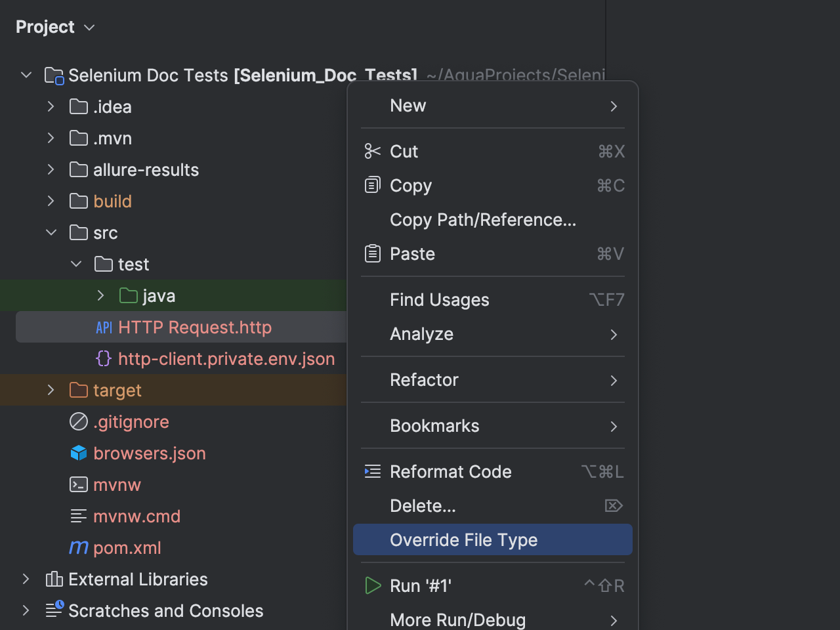Viewport: 840px width, 630px height.
Task: Expand the allure-results folder
Action: (x=51, y=169)
